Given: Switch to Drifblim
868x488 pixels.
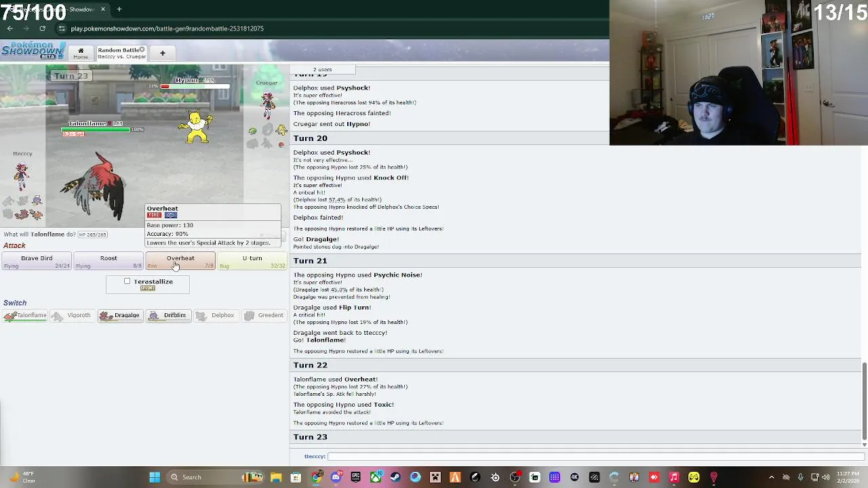Looking at the screenshot, I should (167, 315).
